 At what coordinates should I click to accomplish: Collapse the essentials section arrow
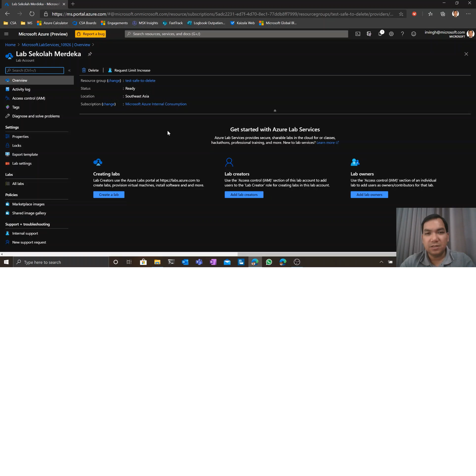pyautogui.click(x=275, y=111)
